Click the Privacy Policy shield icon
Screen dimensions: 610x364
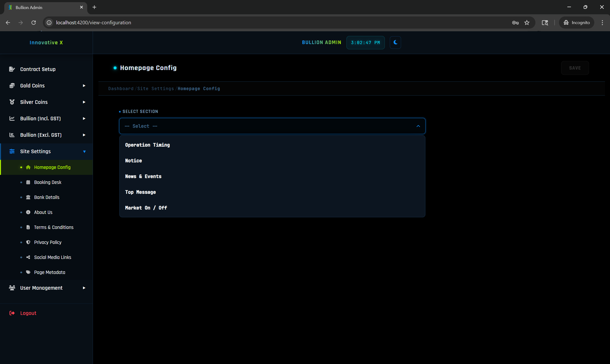[x=28, y=242]
